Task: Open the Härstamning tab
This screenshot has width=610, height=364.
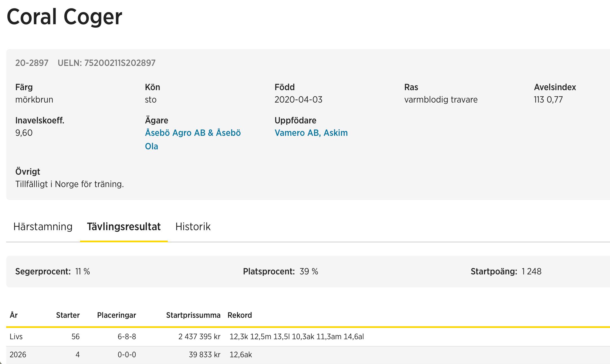Action: pos(43,227)
